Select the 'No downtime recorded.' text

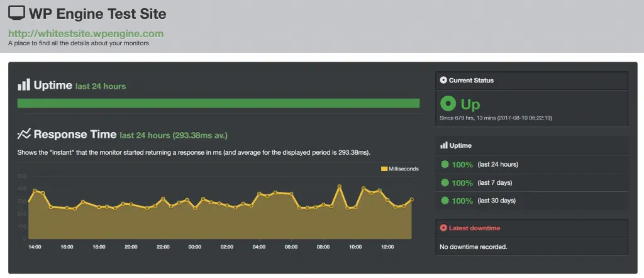pos(474,247)
